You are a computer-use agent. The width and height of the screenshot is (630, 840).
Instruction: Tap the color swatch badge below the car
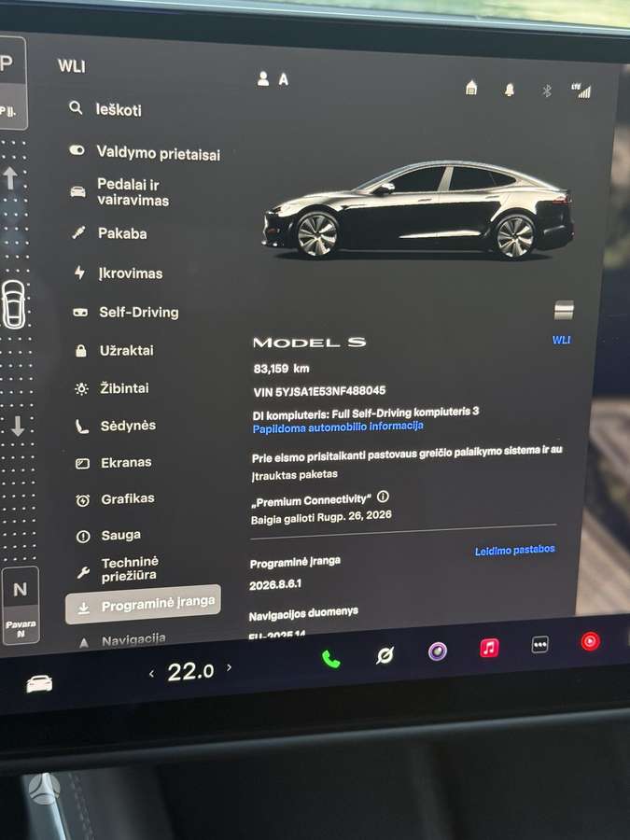[564, 310]
